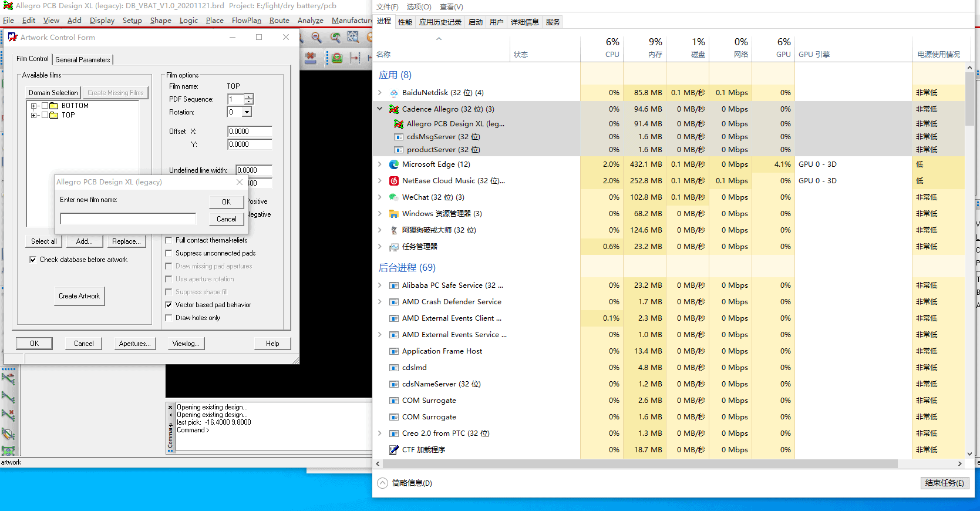Click 结束任务(E) button

pyautogui.click(x=944, y=483)
